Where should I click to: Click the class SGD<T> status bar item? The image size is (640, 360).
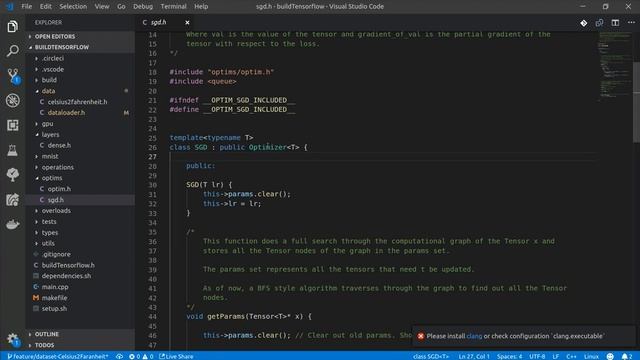tap(431, 356)
